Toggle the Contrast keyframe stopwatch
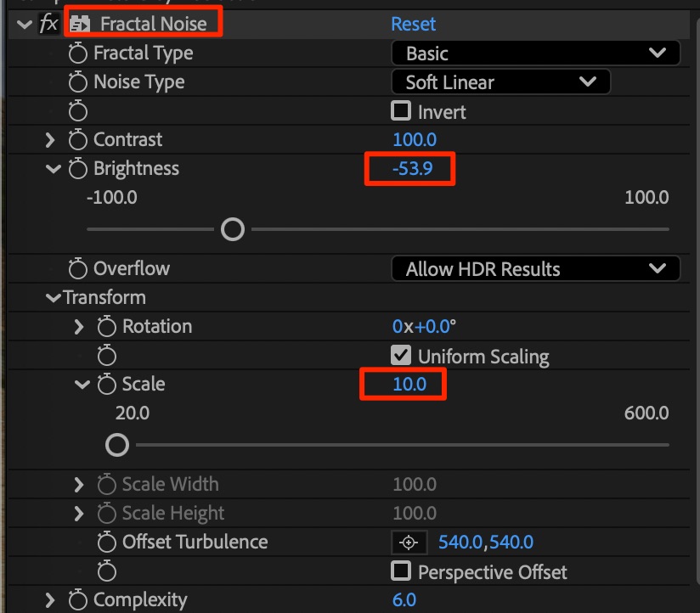The image size is (700, 613). coord(78,140)
